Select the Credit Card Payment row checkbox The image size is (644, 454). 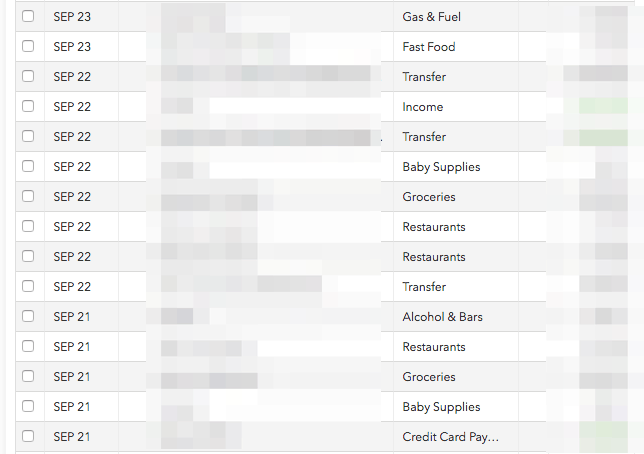(28, 436)
